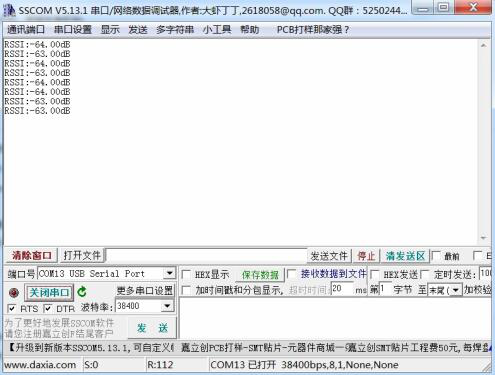Expand the 末尾 position dropdown
Viewport: 495px width, 375px height.
(455, 290)
